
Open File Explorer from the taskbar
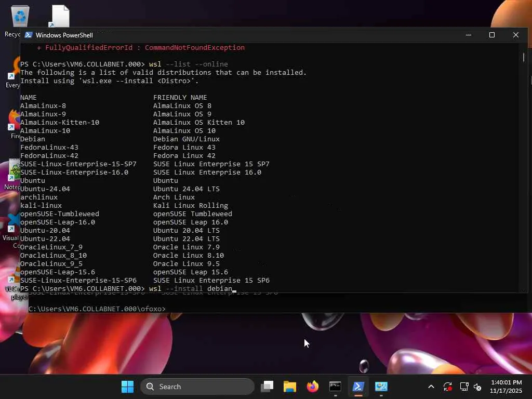pyautogui.click(x=290, y=387)
